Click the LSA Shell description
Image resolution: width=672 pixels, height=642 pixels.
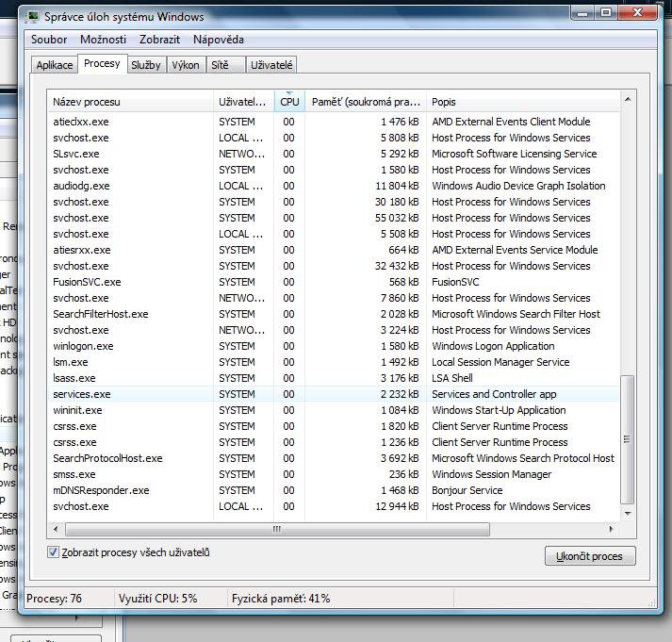pyautogui.click(x=452, y=378)
